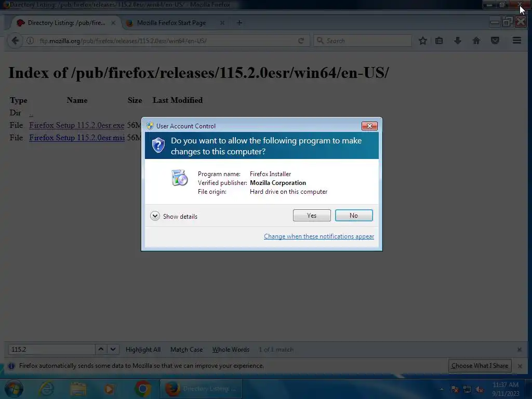
Task: Bookmark this page with star icon
Action: tap(422, 41)
